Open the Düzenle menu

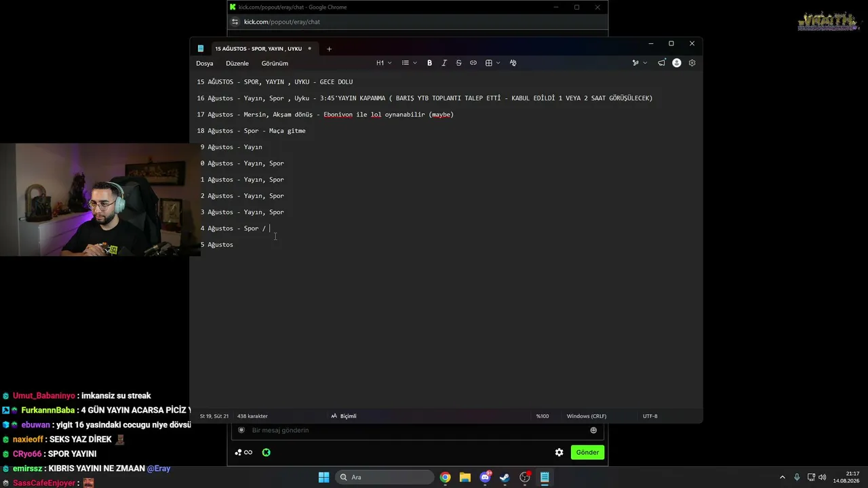237,63
